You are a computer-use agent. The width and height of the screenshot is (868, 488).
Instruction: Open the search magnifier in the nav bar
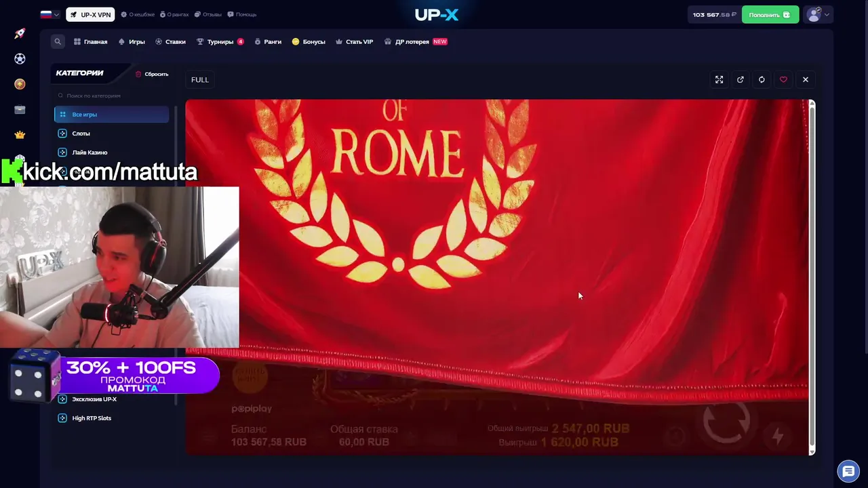[58, 41]
